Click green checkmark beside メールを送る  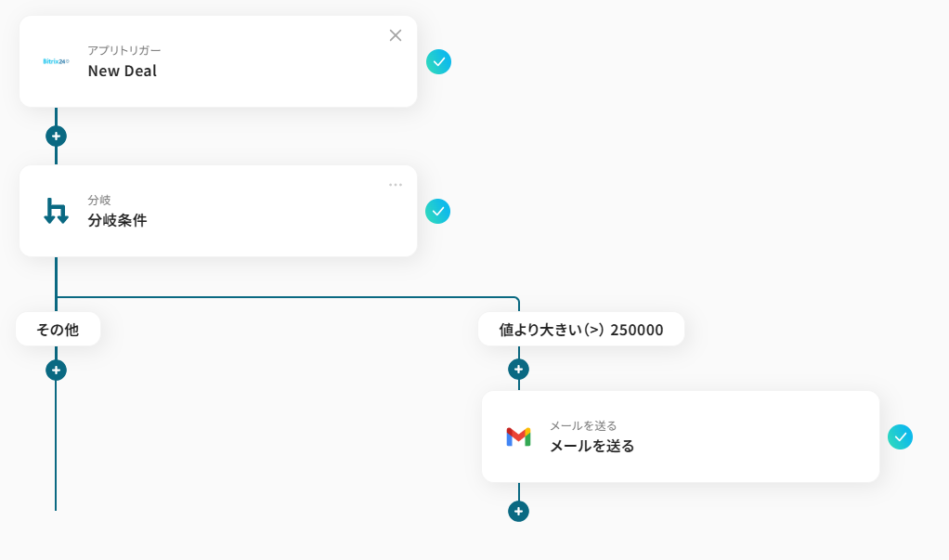tap(900, 436)
